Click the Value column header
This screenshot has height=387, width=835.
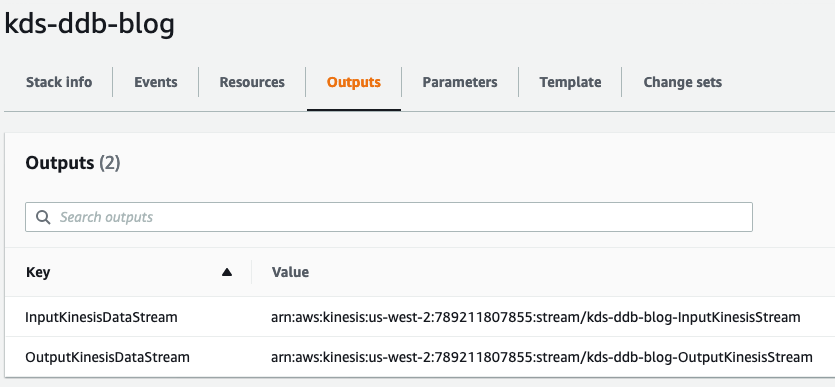click(x=290, y=273)
